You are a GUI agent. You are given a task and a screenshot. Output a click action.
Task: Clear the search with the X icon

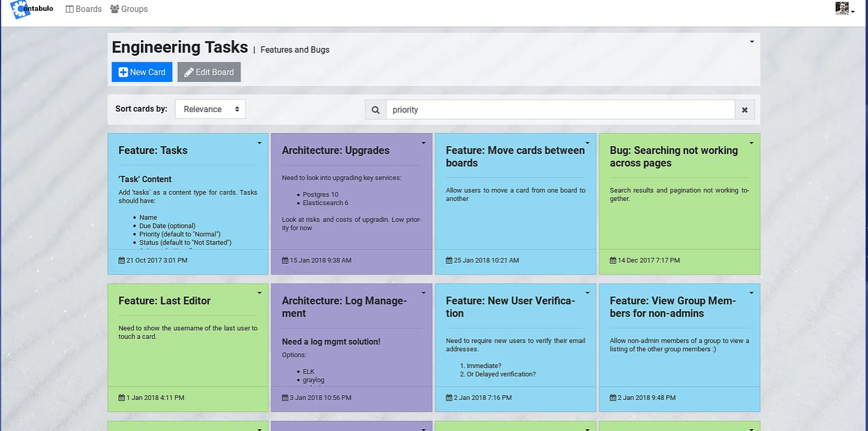[x=744, y=110]
